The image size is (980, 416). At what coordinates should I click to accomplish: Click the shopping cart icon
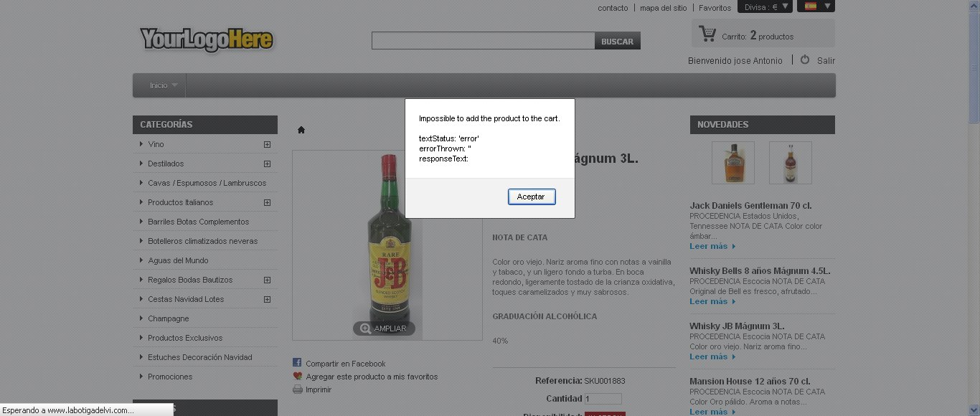pyautogui.click(x=707, y=34)
